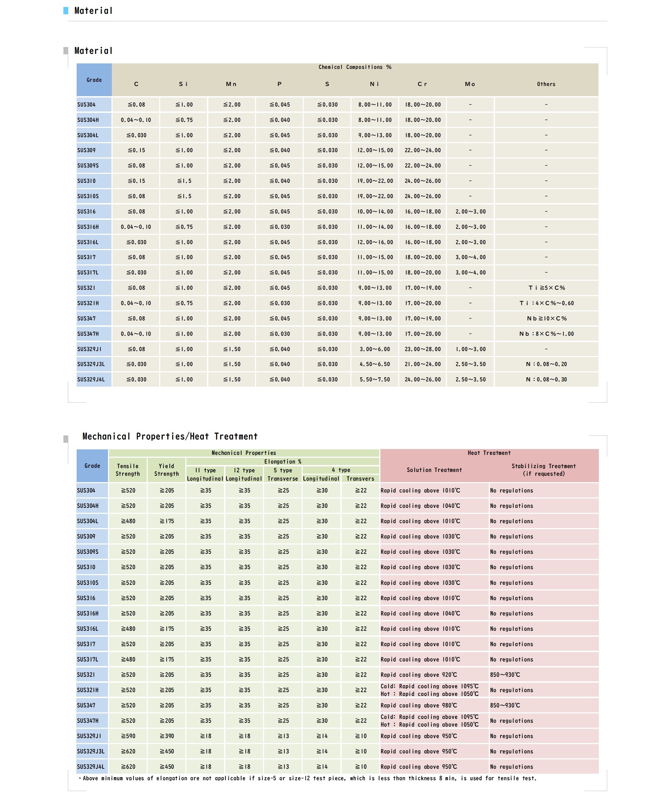Image resolution: width=657 pixels, height=812 pixels.
Task: Click the elongation footnote below the mechanical table
Action: [307, 778]
